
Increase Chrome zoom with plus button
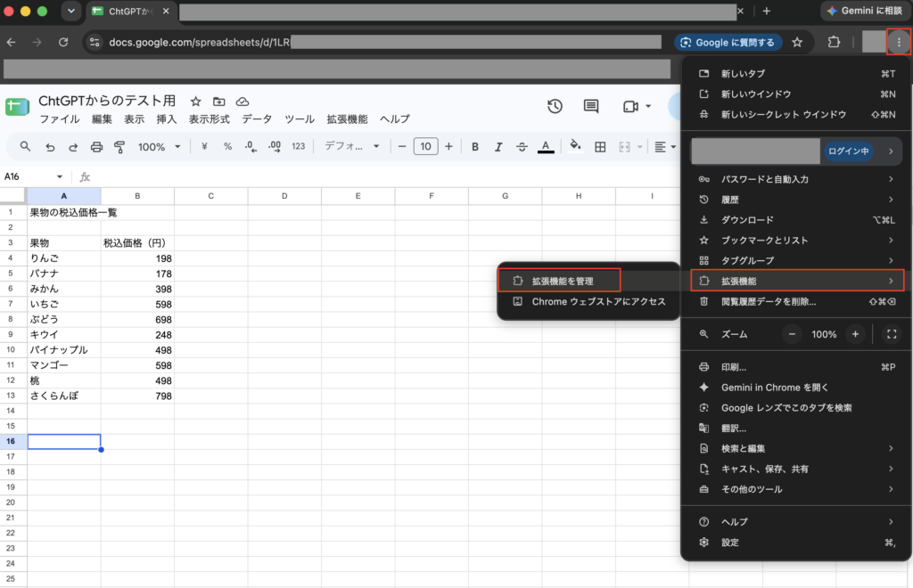pos(855,334)
